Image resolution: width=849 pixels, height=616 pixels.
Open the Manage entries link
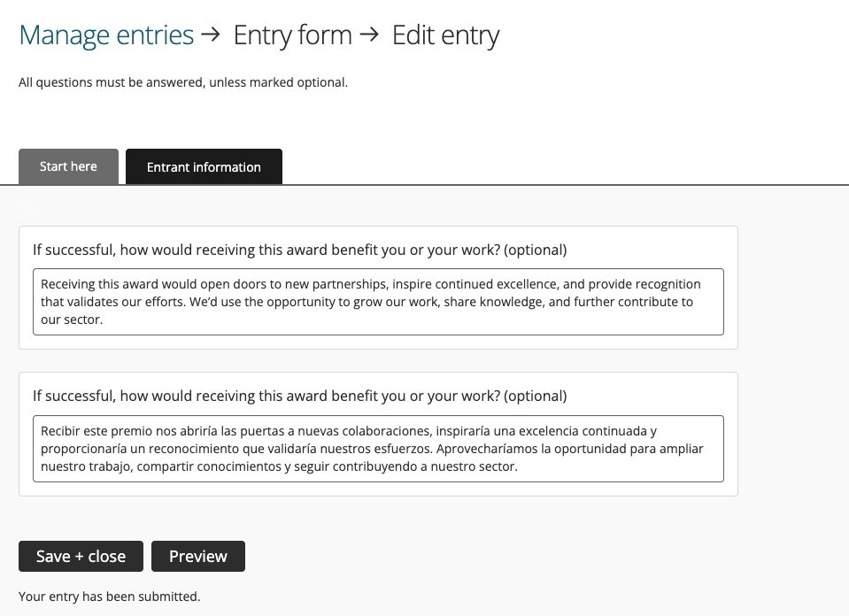(x=106, y=35)
